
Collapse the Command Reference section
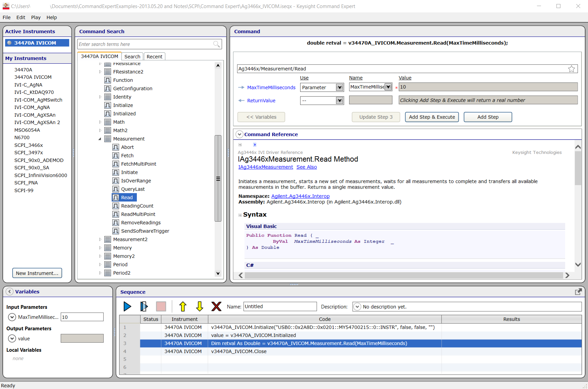pyautogui.click(x=239, y=134)
